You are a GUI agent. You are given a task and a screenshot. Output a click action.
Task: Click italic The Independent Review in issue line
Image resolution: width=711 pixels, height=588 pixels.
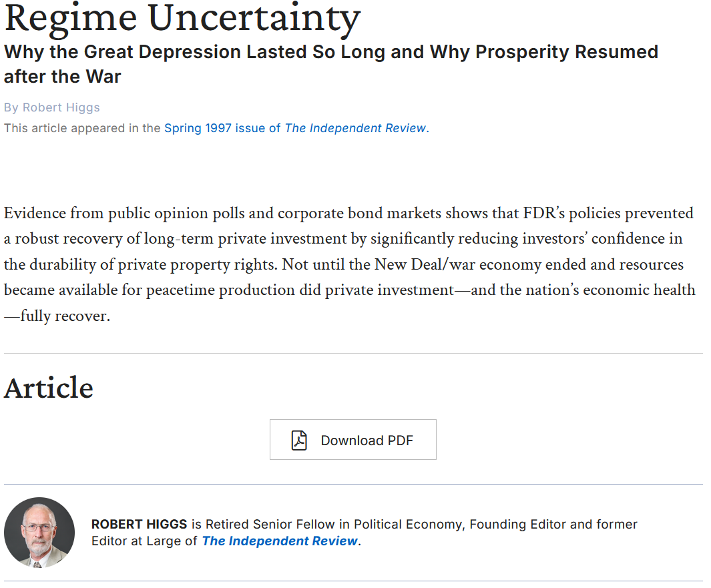point(355,128)
